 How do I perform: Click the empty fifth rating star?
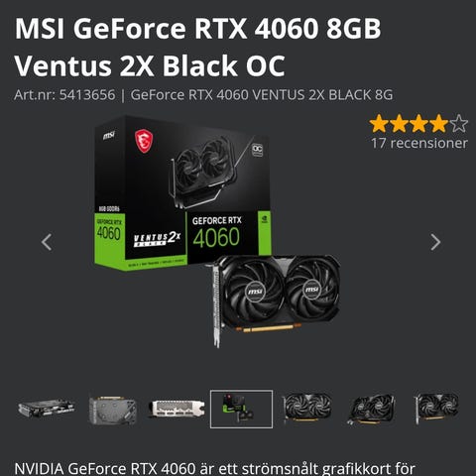pos(459,124)
